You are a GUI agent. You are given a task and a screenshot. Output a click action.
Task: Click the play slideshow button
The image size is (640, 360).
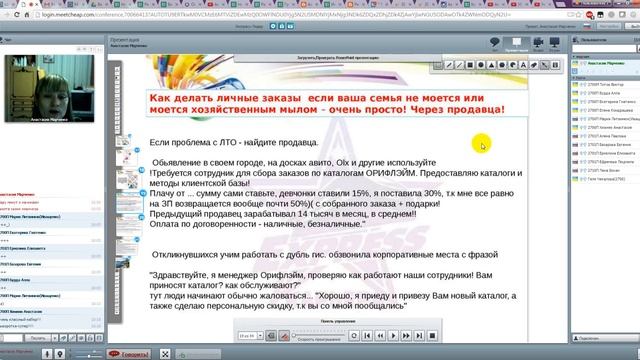click(x=393, y=336)
